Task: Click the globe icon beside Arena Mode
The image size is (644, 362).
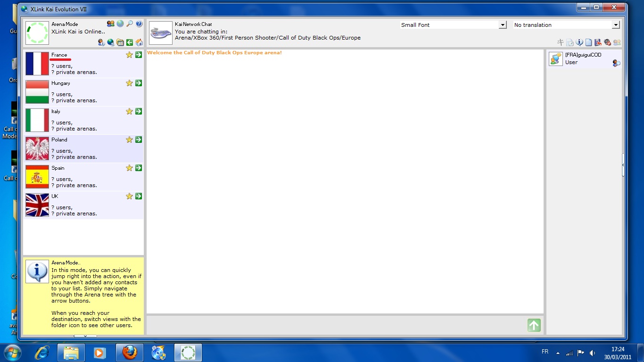Action: click(x=120, y=24)
